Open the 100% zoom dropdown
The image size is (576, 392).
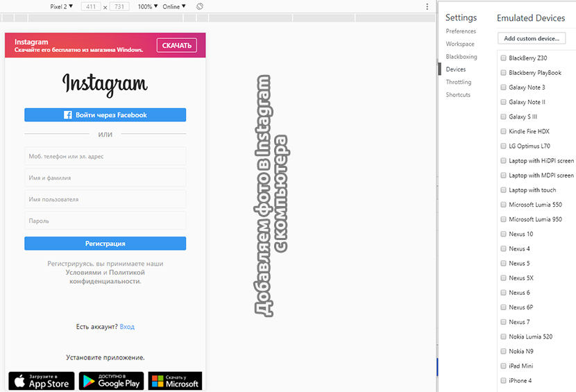click(x=148, y=7)
